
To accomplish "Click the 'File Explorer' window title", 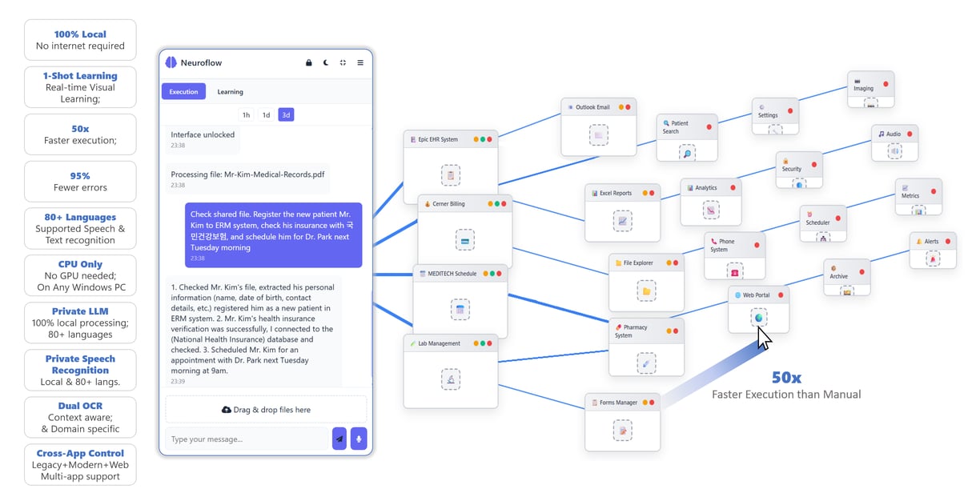I will [x=638, y=263].
